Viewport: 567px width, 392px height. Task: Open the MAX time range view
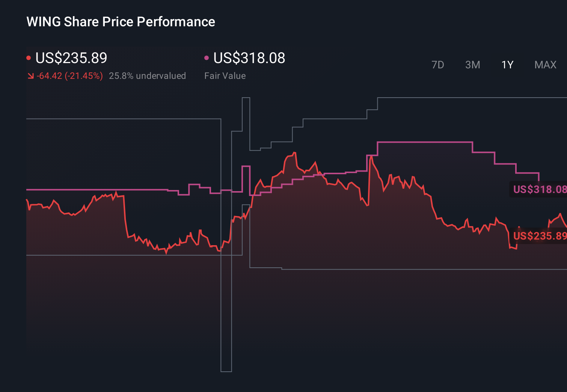pyautogui.click(x=545, y=65)
